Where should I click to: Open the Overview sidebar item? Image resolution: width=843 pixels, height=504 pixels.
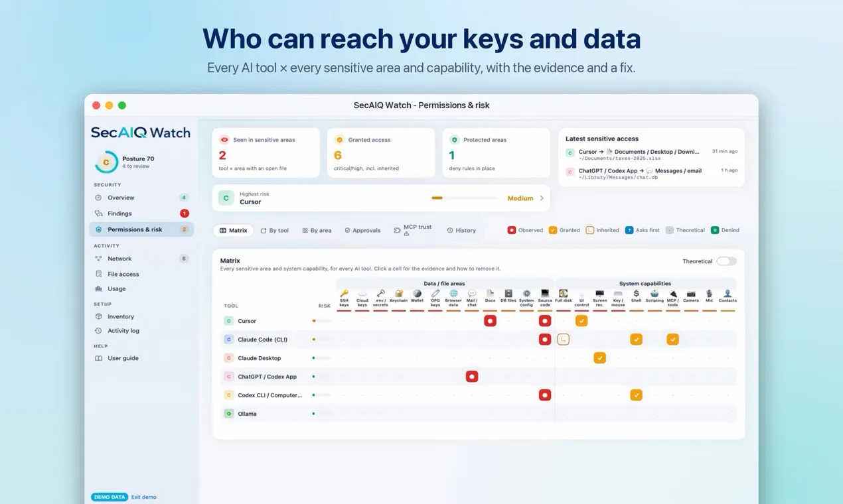coord(141,198)
